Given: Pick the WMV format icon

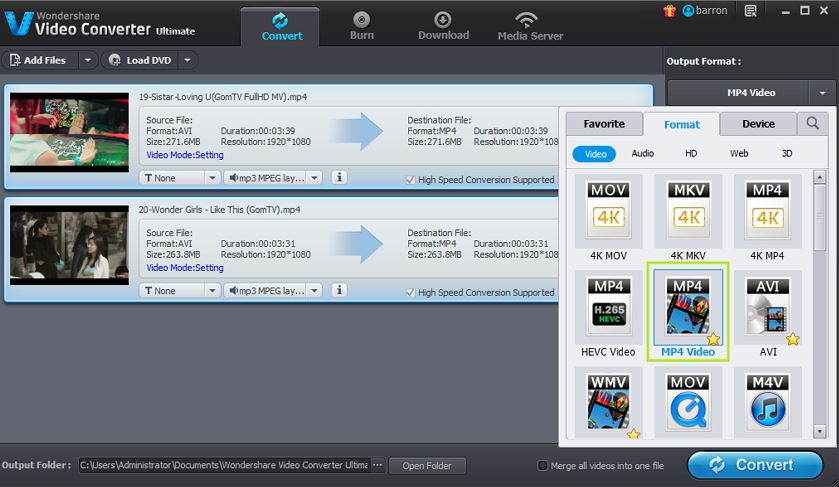Looking at the screenshot, I should [608, 403].
